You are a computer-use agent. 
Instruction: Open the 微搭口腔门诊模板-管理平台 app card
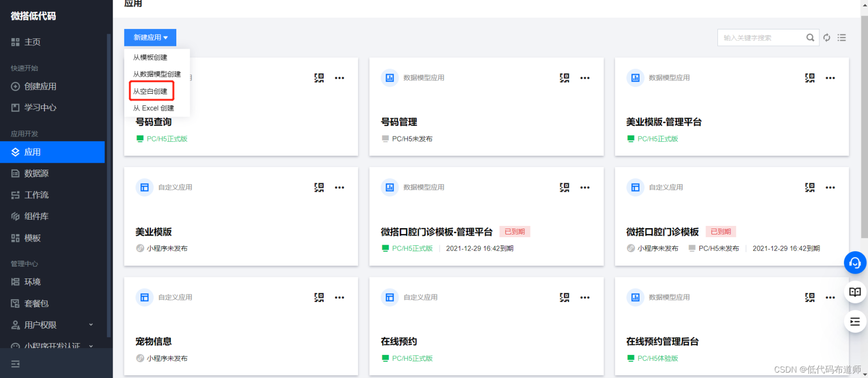[x=436, y=232]
